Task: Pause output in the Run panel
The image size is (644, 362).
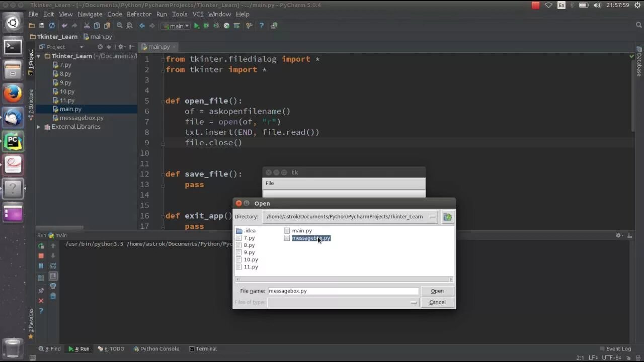Action: 41,266
